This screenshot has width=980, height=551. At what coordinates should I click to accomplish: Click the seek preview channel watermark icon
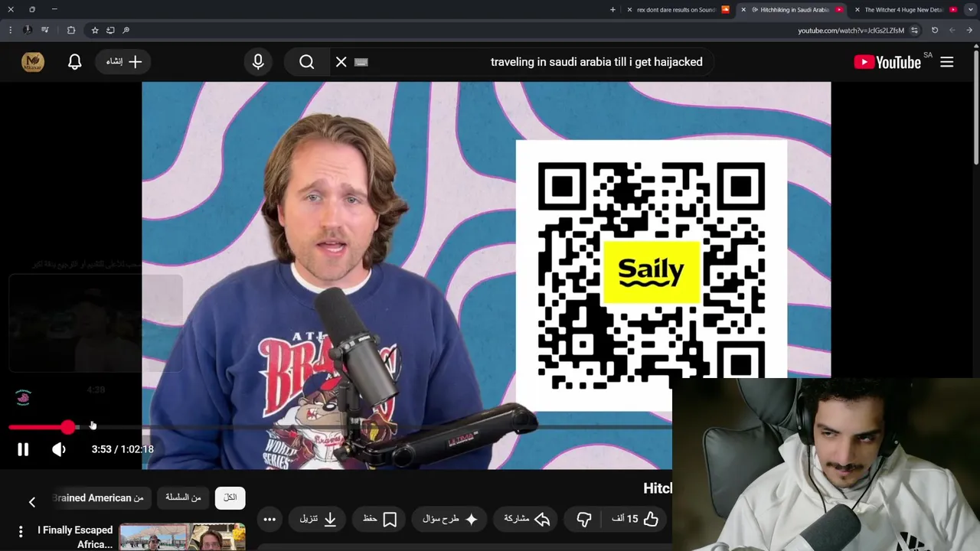(24, 397)
